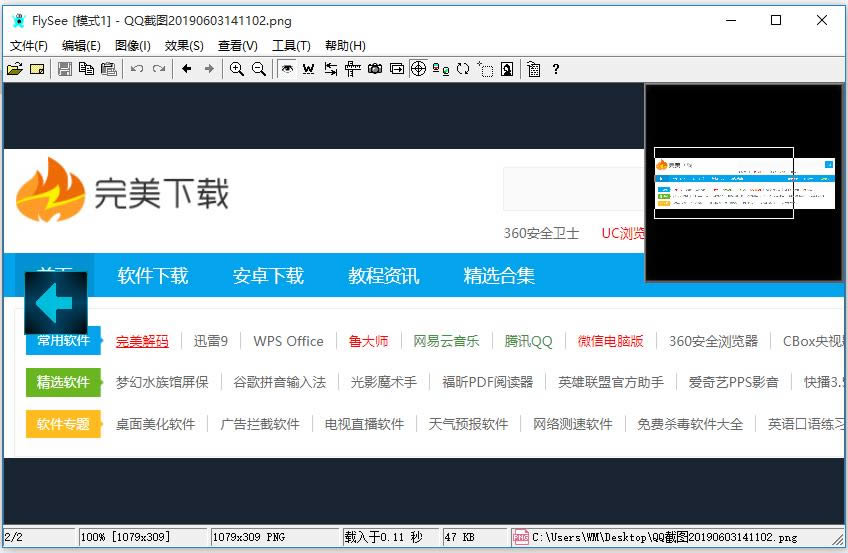Close the FlySee window
Image resolution: width=848 pixels, height=553 pixels.
(822, 21)
